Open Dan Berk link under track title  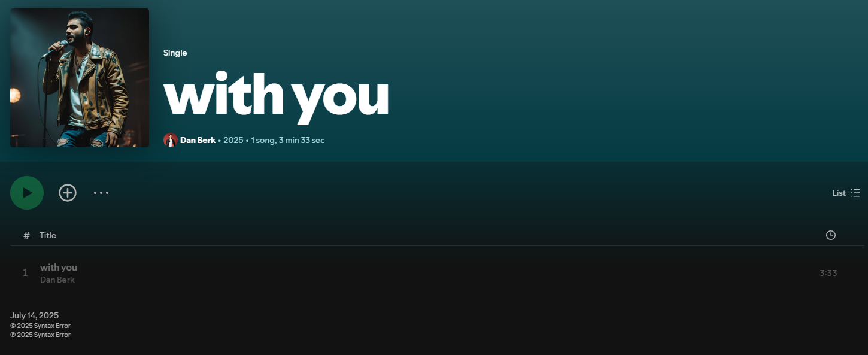point(57,280)
